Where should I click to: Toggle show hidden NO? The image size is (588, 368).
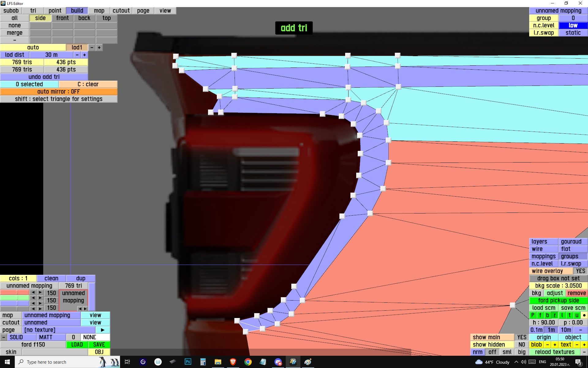click(x=522, y=345)
